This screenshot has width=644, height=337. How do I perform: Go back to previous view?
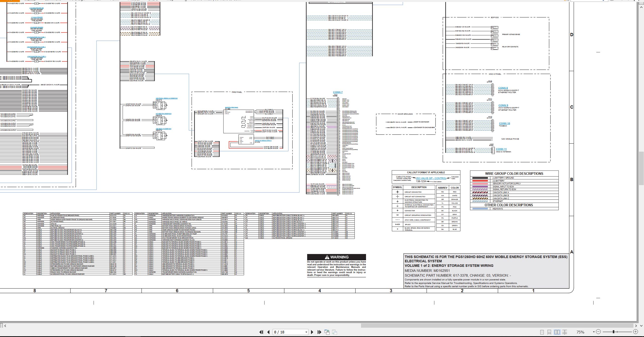[x=327, y=332]
